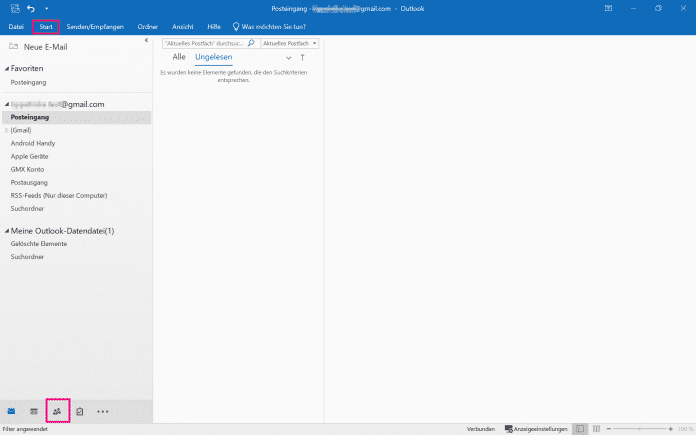Open the Mail view icon
Image resolution: width=696 pixels, height=435 pixels.
click(x=12, y=411)
